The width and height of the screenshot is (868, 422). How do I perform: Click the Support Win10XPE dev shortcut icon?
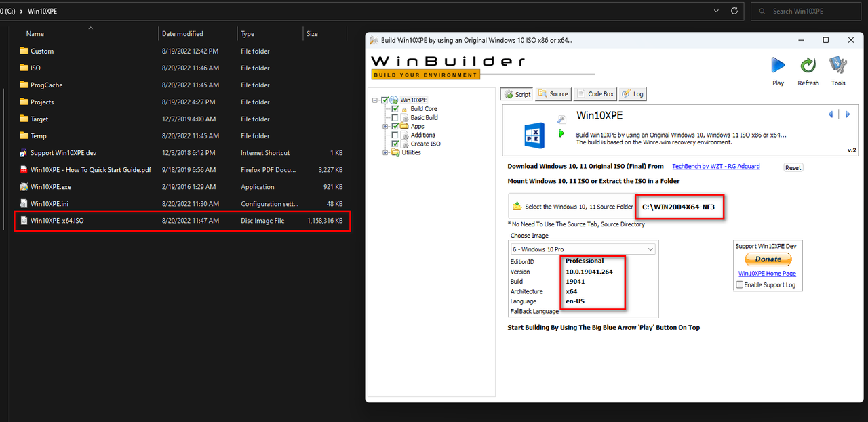click(x=24, y=152)
